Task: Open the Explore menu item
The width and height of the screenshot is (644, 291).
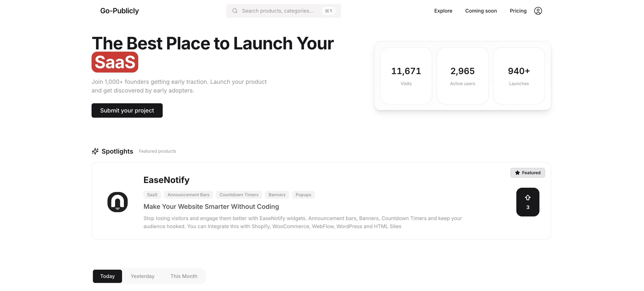Action: tap(443, 11)
